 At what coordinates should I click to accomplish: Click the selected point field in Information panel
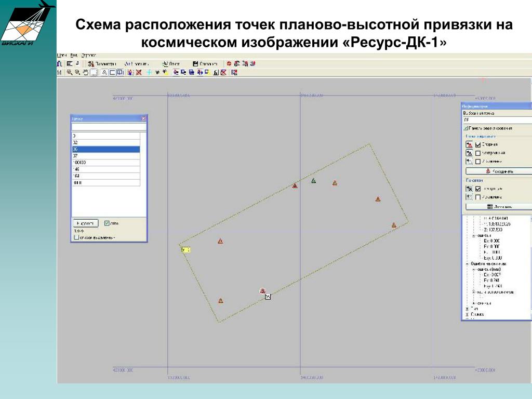(x=498, y=120)
